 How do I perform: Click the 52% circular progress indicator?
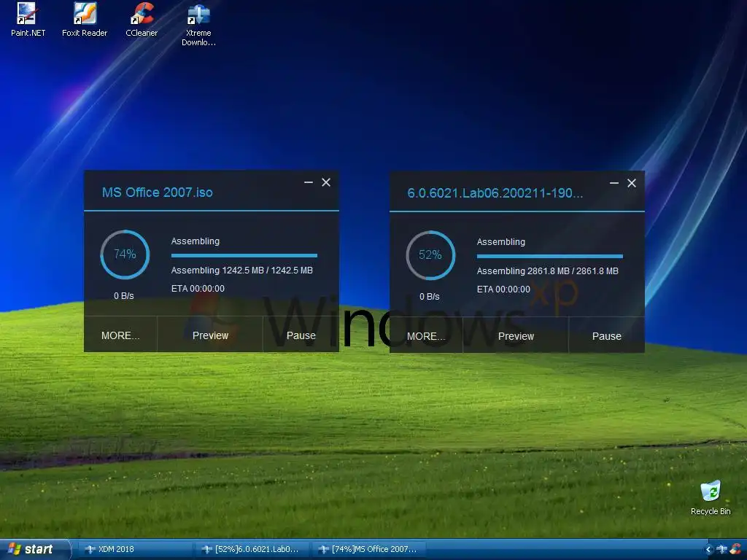[430, 255]
